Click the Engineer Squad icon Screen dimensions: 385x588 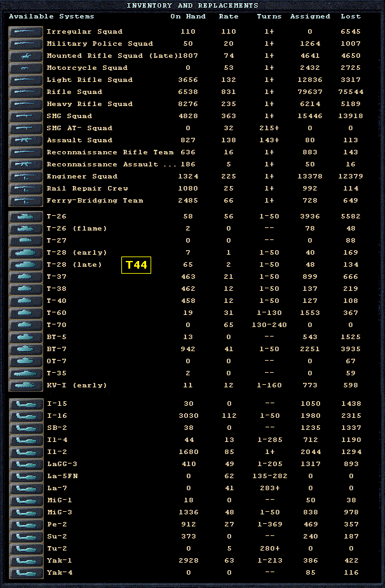pyautogui.click(x=25, y=177)
